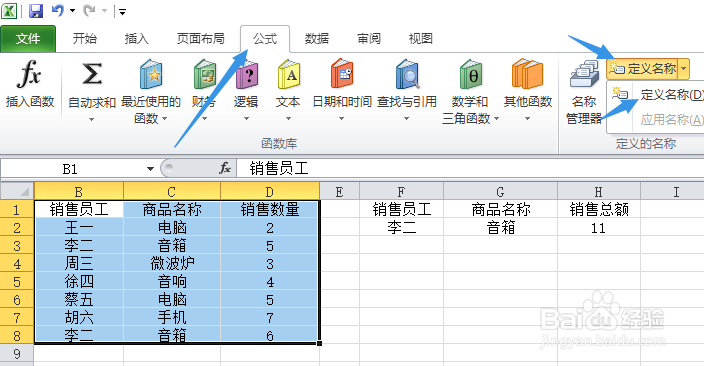Open the Financial (财务) functions icon

coord(204,74)
